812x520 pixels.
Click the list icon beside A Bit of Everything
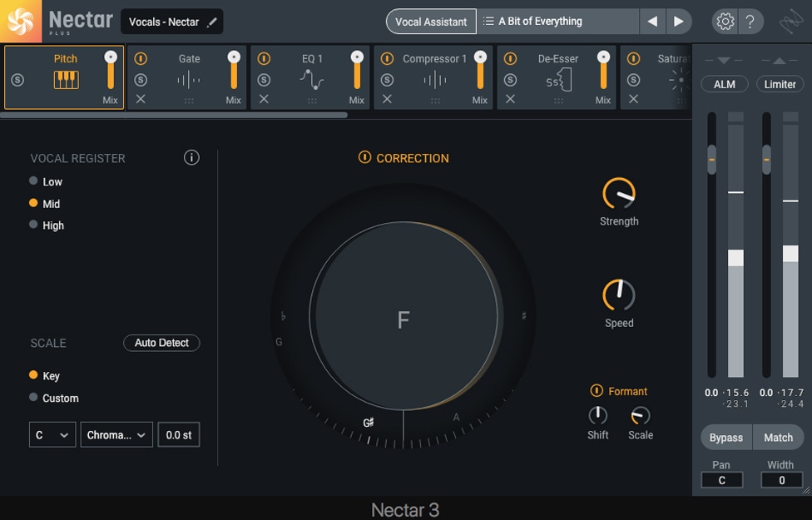pos(488,22)
